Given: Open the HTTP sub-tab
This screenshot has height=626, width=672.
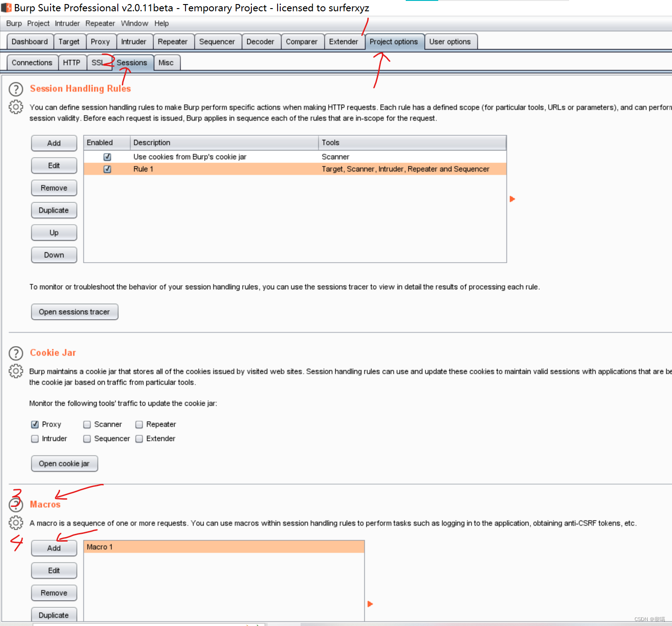Looking at the screenshot, I should [x=72, y=63].
